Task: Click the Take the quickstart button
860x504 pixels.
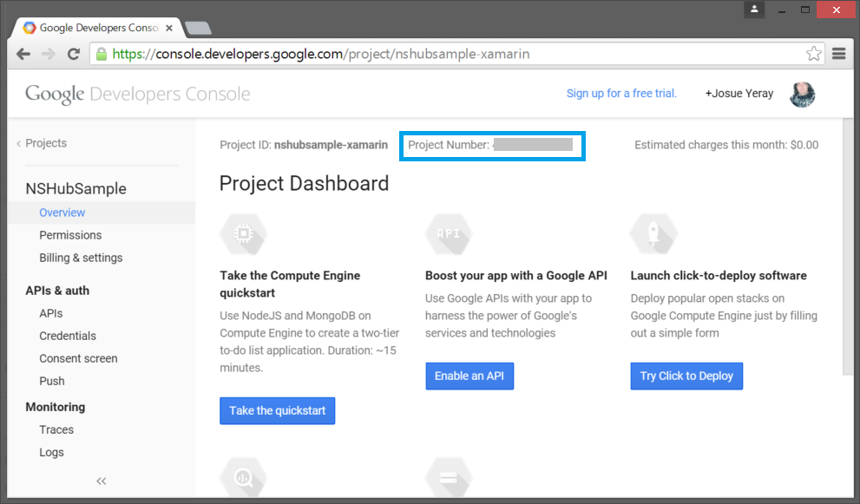Action: tap(277, 410)
